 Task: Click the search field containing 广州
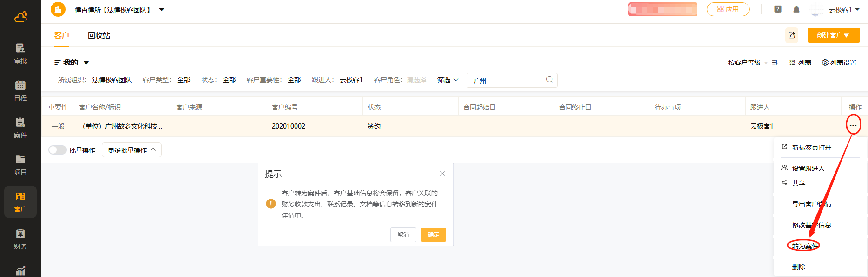pos(506,80)
